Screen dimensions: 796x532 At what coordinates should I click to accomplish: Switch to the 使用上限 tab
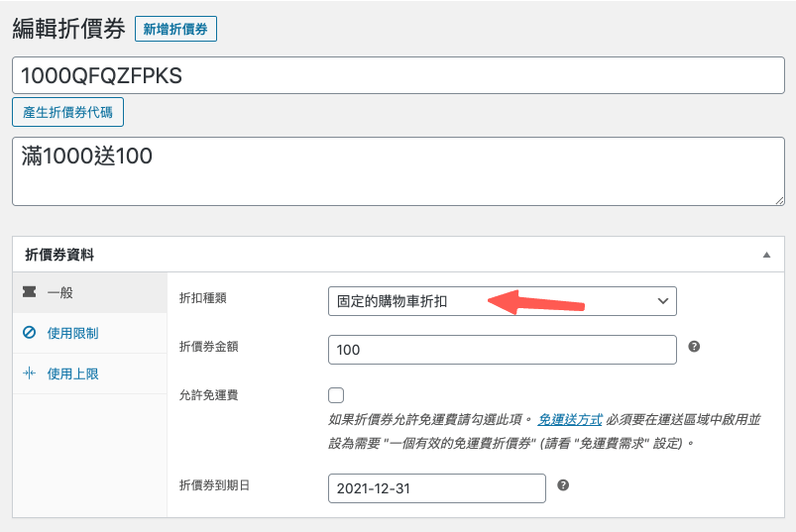tap(72, 374)
